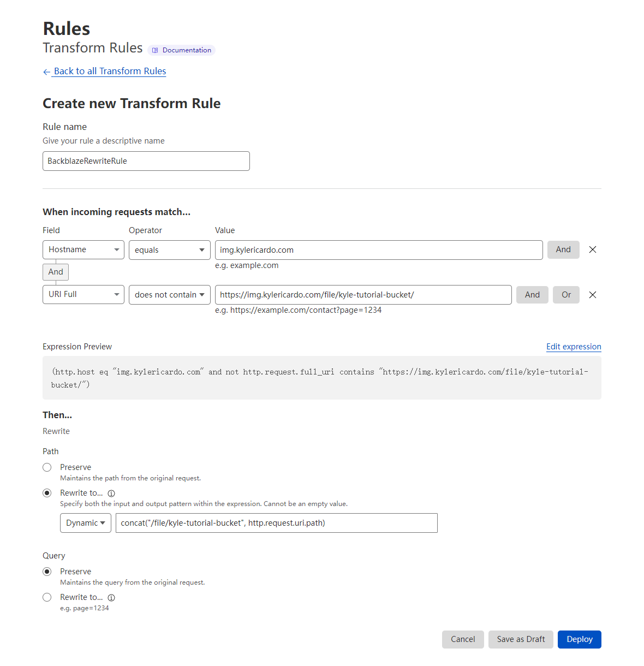Select Query Rewrite to radio option
This screenshot has width=644, height=666.
point(47,597)
